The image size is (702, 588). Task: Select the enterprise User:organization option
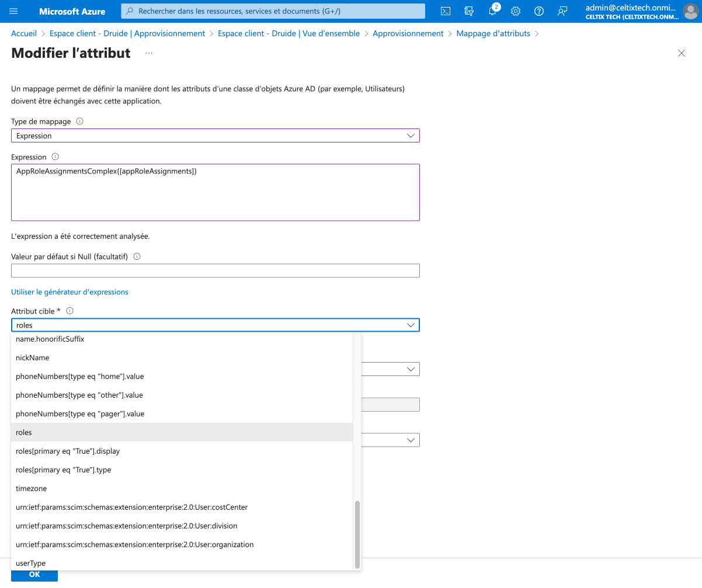coord(182,545)
